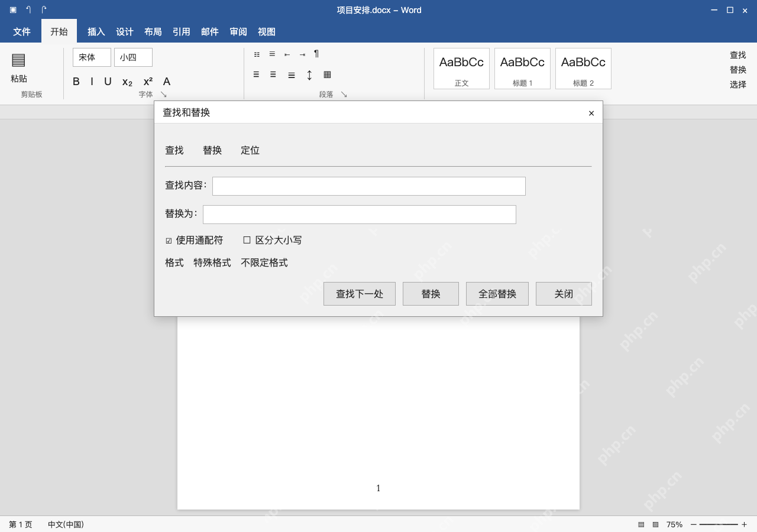Justify text alignment

[292, 75]
